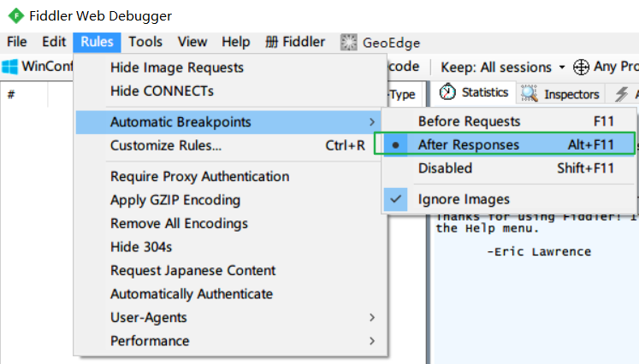Click the Fiddler diamond logo in title bar
This screenshot has height=364, width=639.
[16, 16]
